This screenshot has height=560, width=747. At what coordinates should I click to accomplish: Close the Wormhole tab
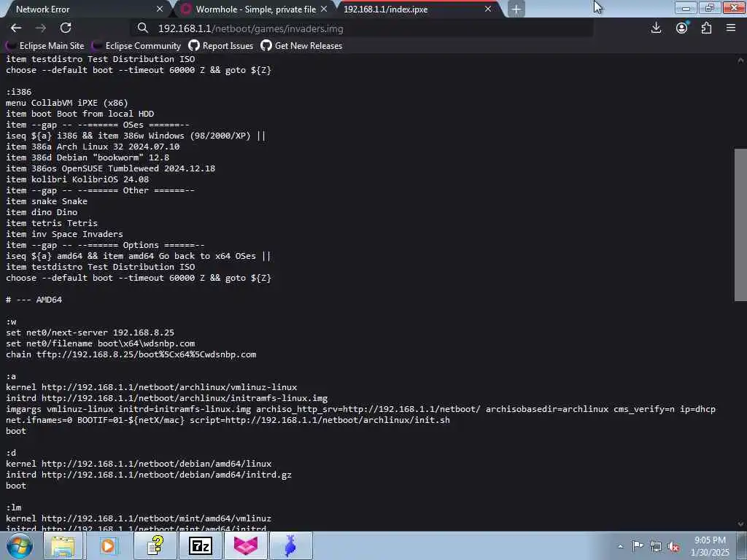pos(324,9)
